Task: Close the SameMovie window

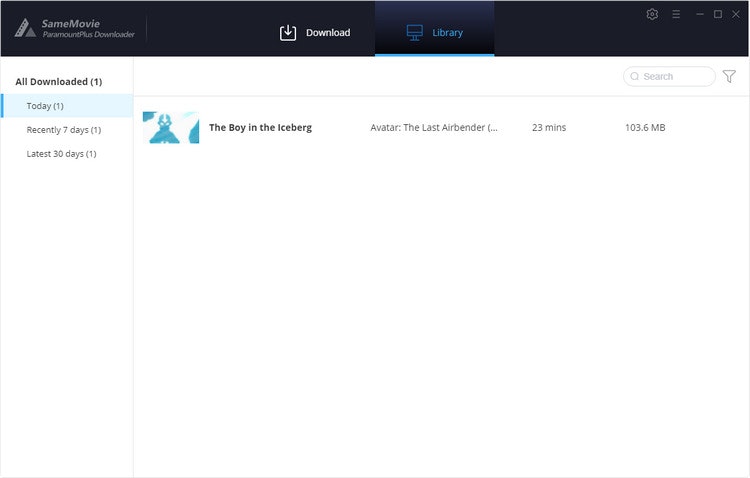Action: click(736, 14)
